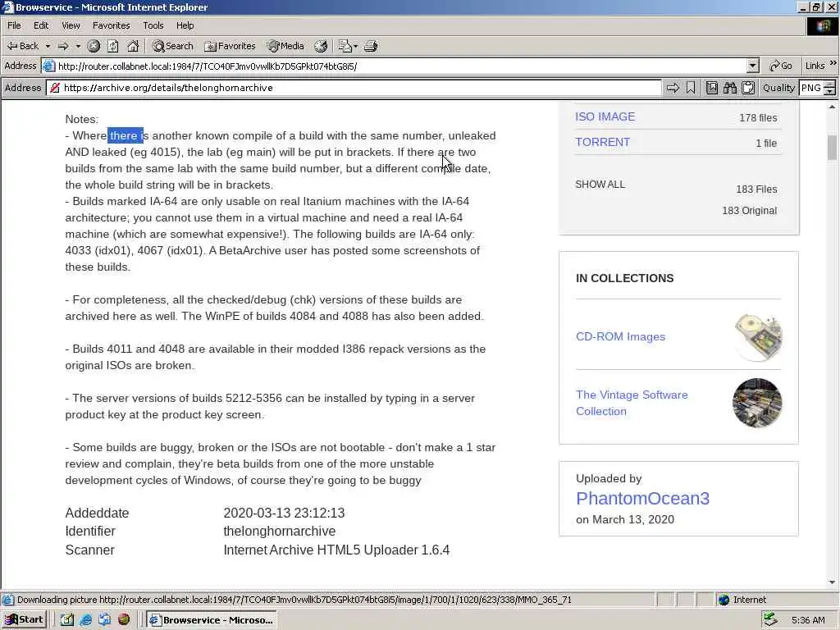
Task: Click the Vintage Software Collection thumbnail
Action: [757, 403]
